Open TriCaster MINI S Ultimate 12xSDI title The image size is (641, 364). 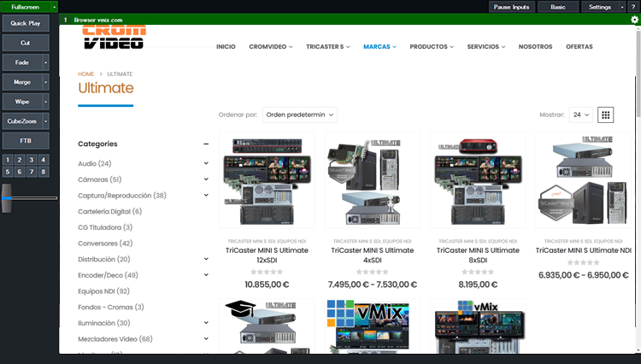click(267, 255)
